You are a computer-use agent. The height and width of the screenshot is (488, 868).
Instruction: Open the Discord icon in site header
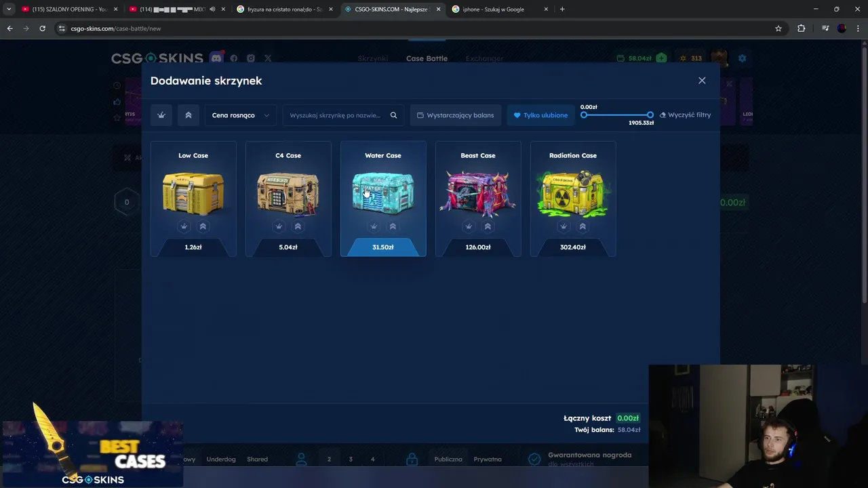click(x=216, y=58)
